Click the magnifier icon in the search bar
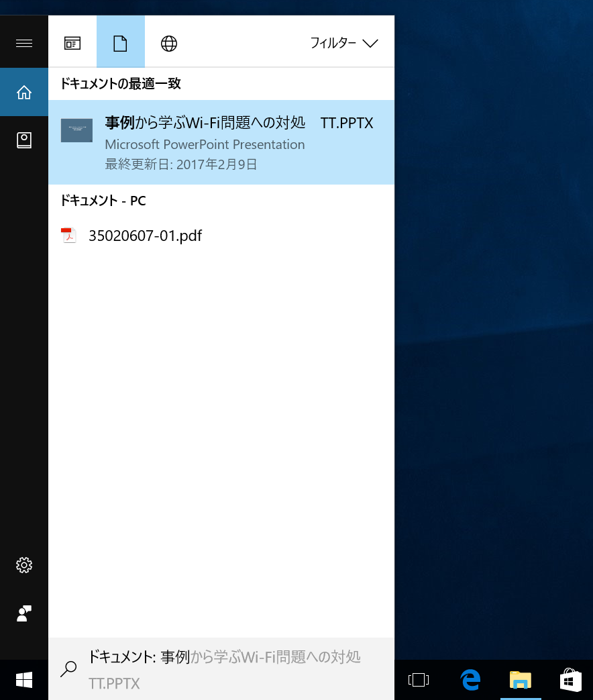The height and width of the screenshot is (700, 593). (68, 669)
